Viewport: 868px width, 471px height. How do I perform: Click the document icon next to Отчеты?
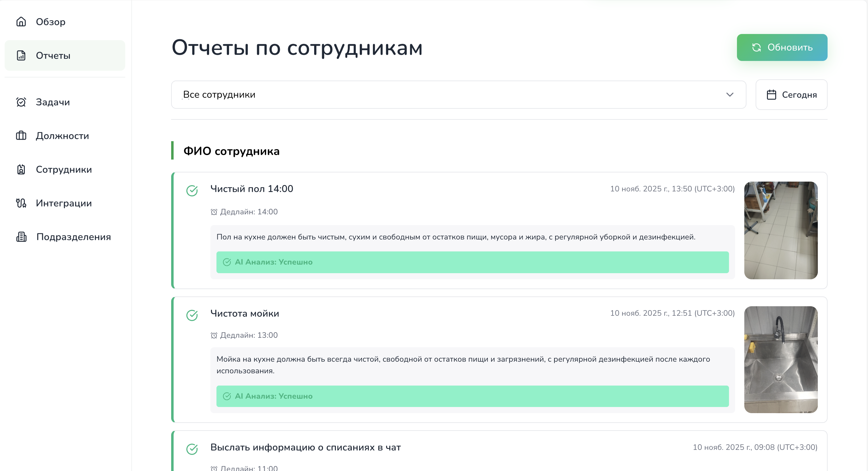(x=21, y=55)
